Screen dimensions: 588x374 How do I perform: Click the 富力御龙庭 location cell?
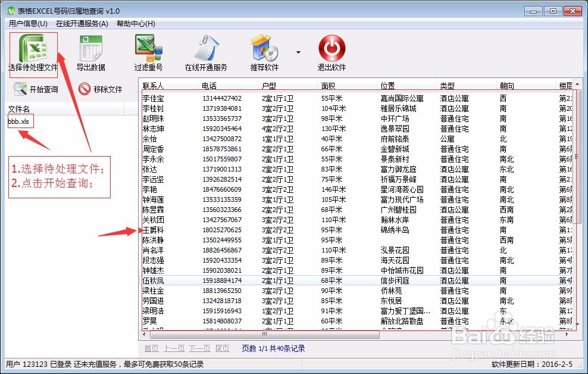coord(398,169)
